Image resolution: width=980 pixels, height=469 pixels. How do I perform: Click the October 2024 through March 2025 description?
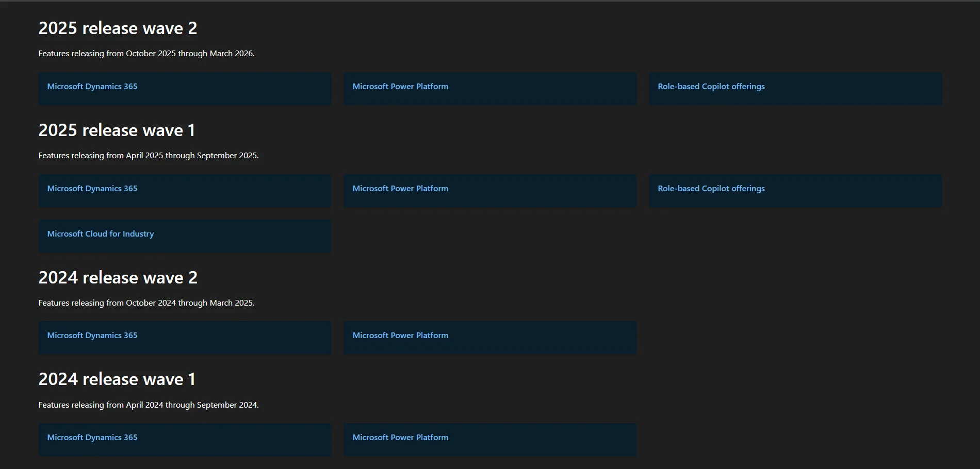146,303
